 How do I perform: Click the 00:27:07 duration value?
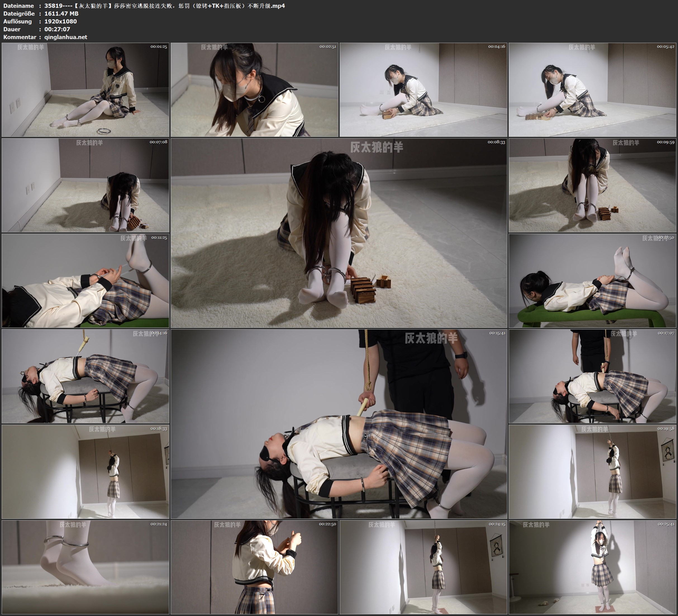click(x=57, y=29)
